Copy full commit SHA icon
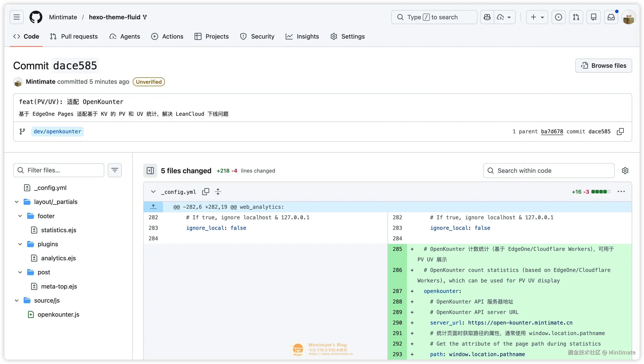The height and width of the screenshot is (364, 644). click(x=620, y=131)
